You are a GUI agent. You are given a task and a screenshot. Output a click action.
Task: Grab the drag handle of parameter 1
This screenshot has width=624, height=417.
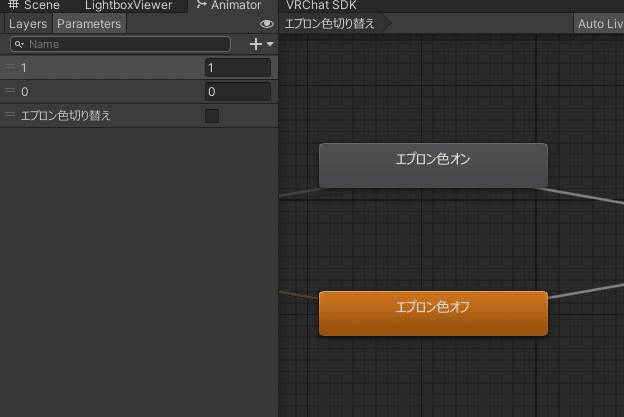(10, 67)
